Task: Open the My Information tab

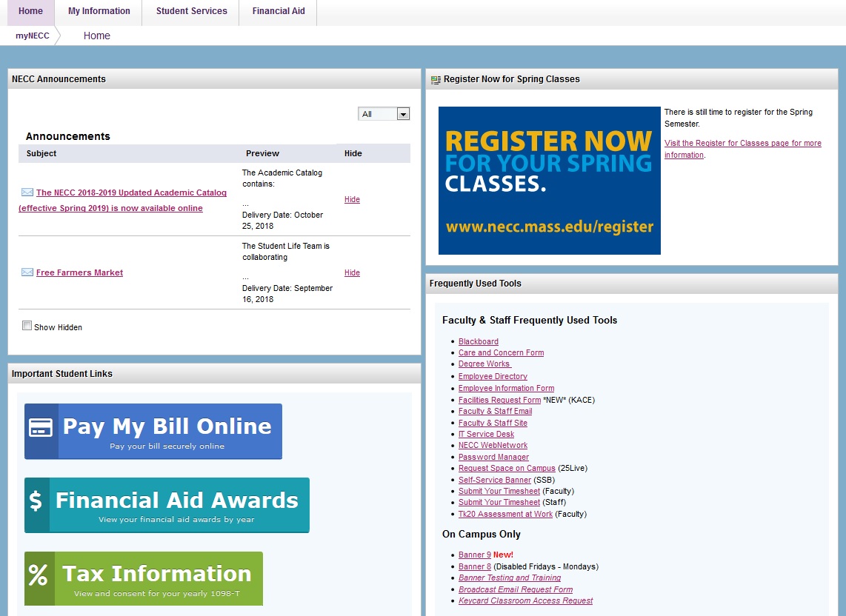Action: tap(99, 11)
